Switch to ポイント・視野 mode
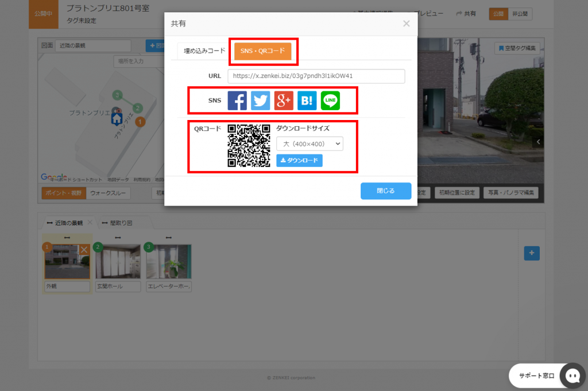588x391 pixels. [64, 193]
